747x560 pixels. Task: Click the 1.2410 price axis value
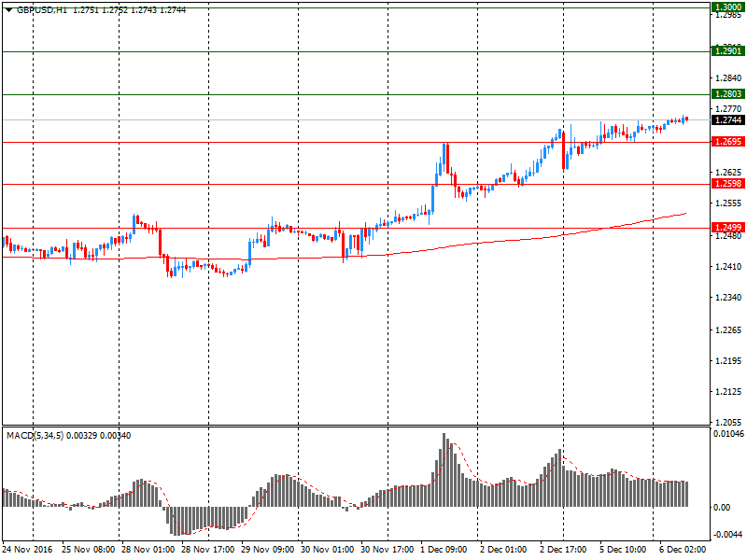[x=728, y=267]
